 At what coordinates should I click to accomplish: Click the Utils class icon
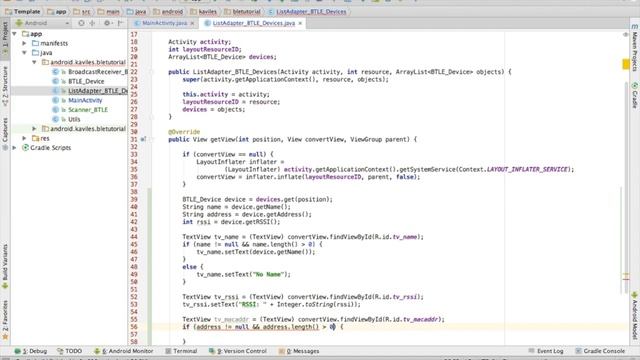56,119
